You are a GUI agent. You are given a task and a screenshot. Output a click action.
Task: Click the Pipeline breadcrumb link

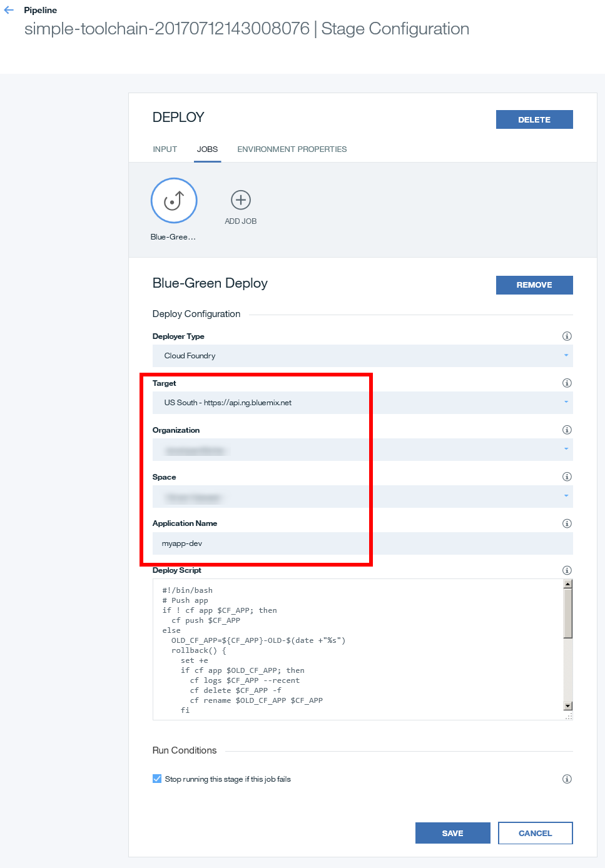(x=41, y=10)
